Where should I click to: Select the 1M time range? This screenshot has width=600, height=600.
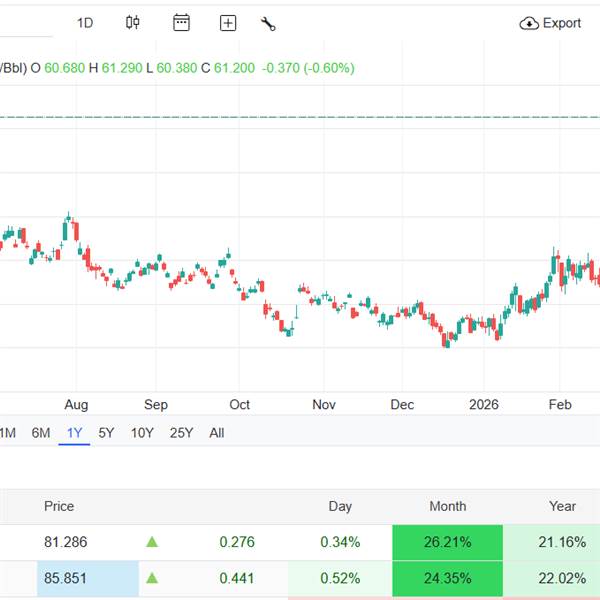[8, 433]
